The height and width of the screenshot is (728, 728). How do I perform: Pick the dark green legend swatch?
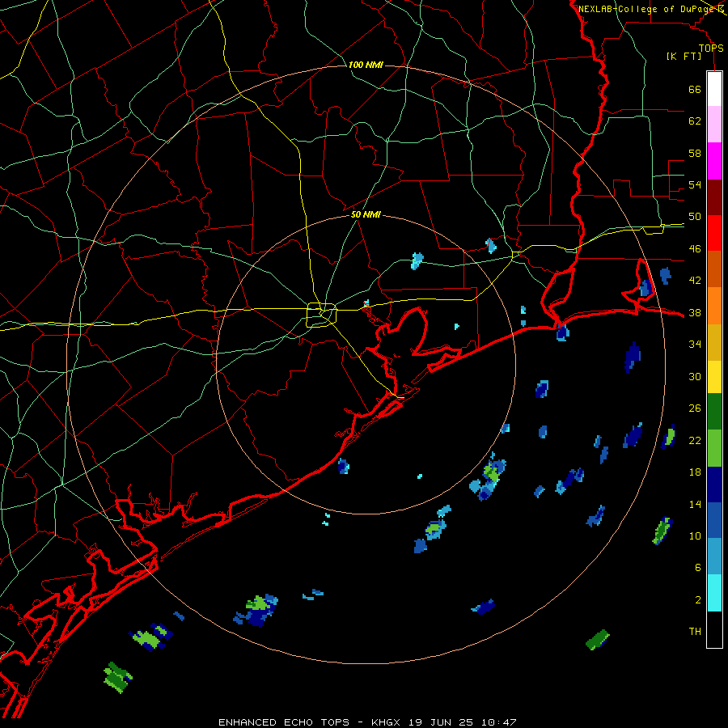[x=714, y=412]
